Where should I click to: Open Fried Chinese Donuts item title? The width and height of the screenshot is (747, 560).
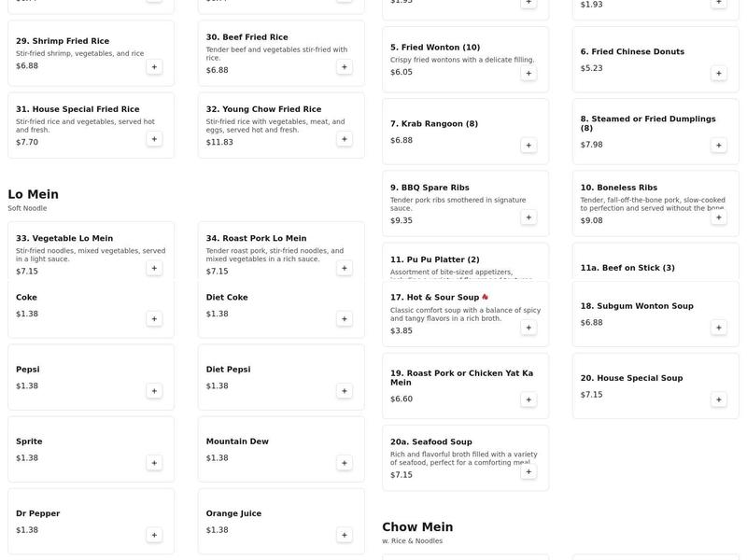[x=632, y=51]
